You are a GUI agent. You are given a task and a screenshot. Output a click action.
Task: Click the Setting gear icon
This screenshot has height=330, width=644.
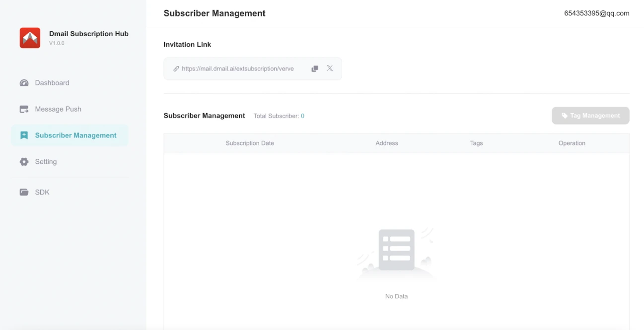24,162
